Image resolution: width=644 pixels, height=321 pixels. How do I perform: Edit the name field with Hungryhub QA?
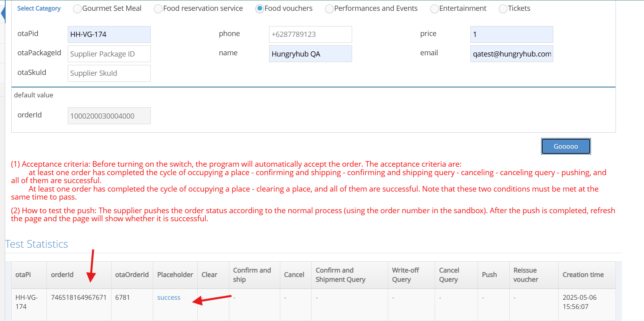point(310,54)
